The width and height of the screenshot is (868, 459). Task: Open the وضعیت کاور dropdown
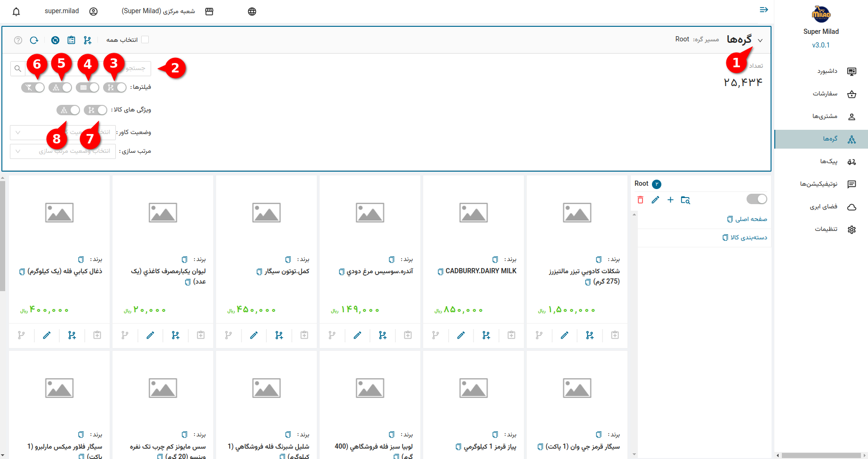click(x=63, y=133)
